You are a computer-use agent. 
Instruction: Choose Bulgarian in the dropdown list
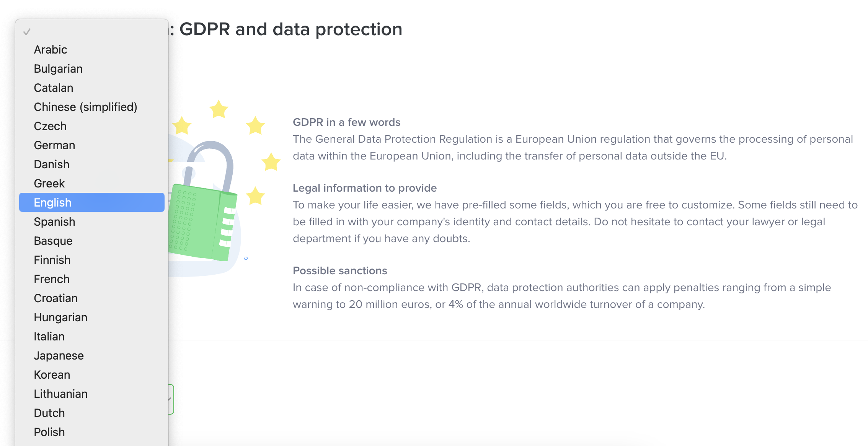click(58, 69)
